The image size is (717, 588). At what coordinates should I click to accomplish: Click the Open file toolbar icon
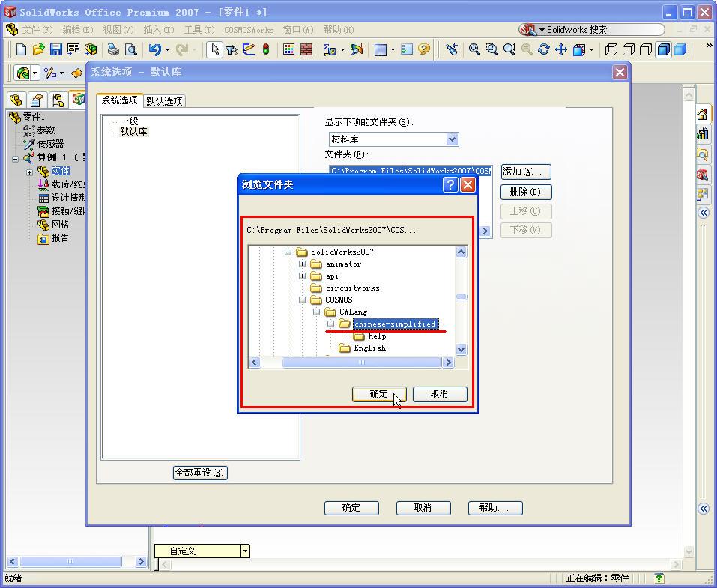click(x=38, y=49)
